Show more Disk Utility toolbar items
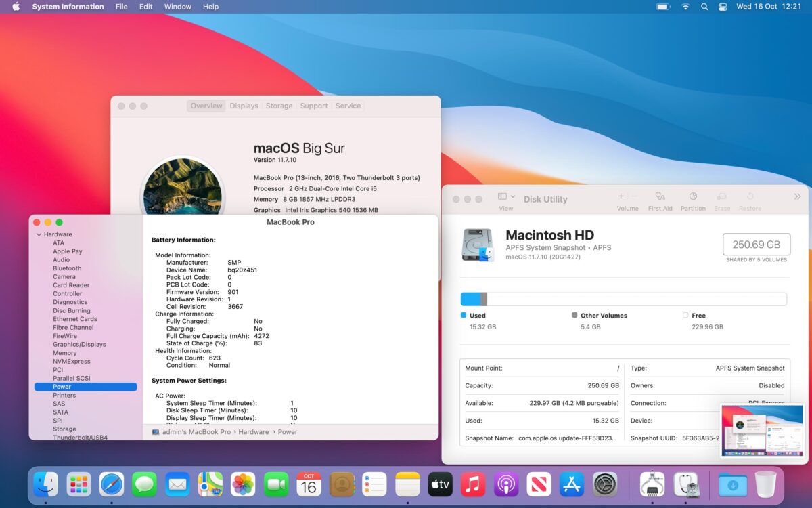 (796, 196)
